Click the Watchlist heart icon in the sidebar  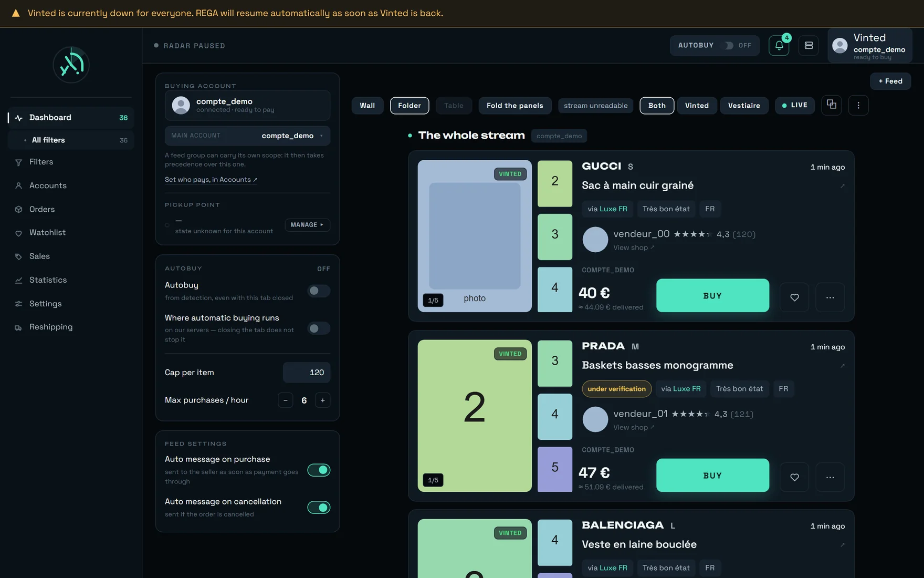[x=18, y=233]
